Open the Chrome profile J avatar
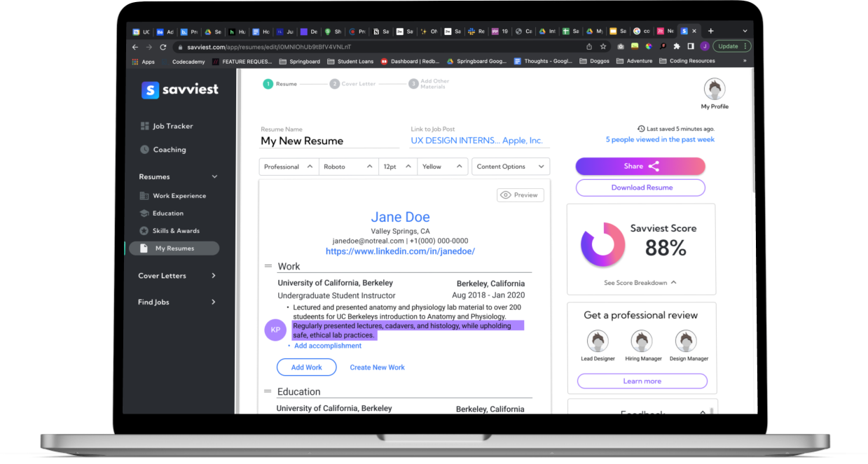This screenshot has width=868, height=464. point(705,46)
